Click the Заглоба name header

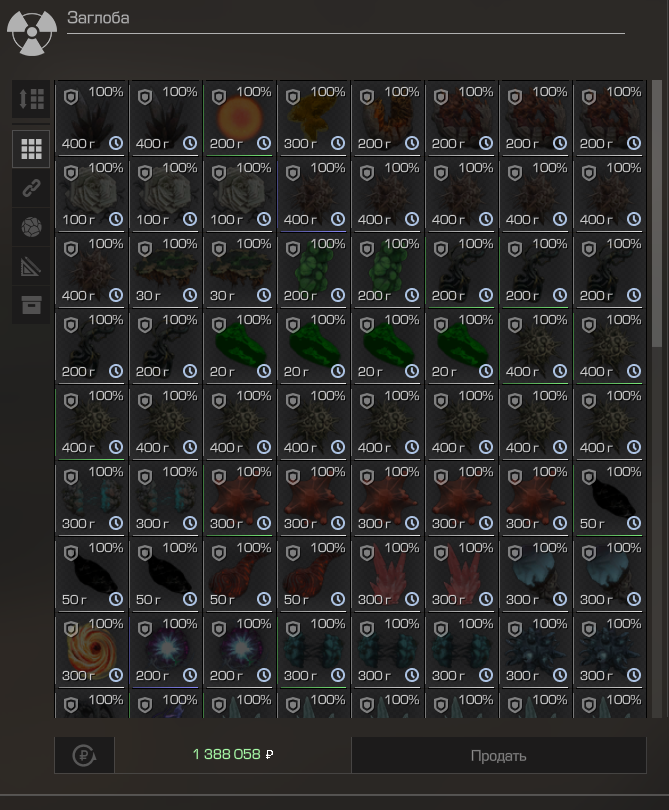coord(98,18)
